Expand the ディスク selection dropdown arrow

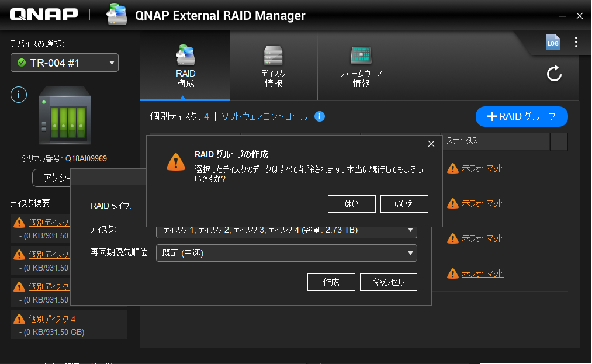pyautogui.click(x=410, y=230)
